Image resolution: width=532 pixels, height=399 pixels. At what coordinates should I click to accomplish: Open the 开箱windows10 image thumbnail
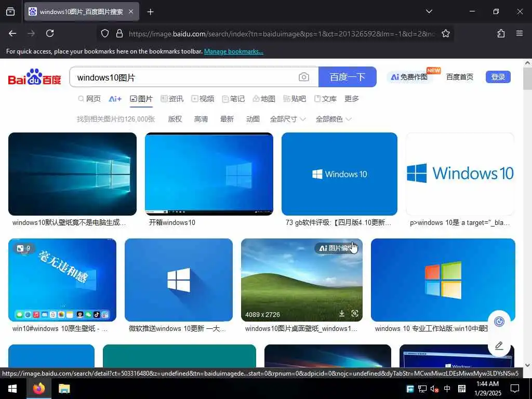(x=209, y=174)
